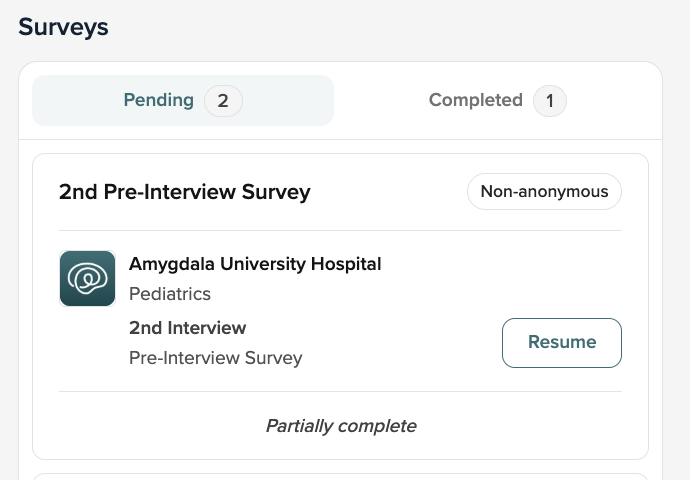Switch to the Pending tab

[183, 100]
